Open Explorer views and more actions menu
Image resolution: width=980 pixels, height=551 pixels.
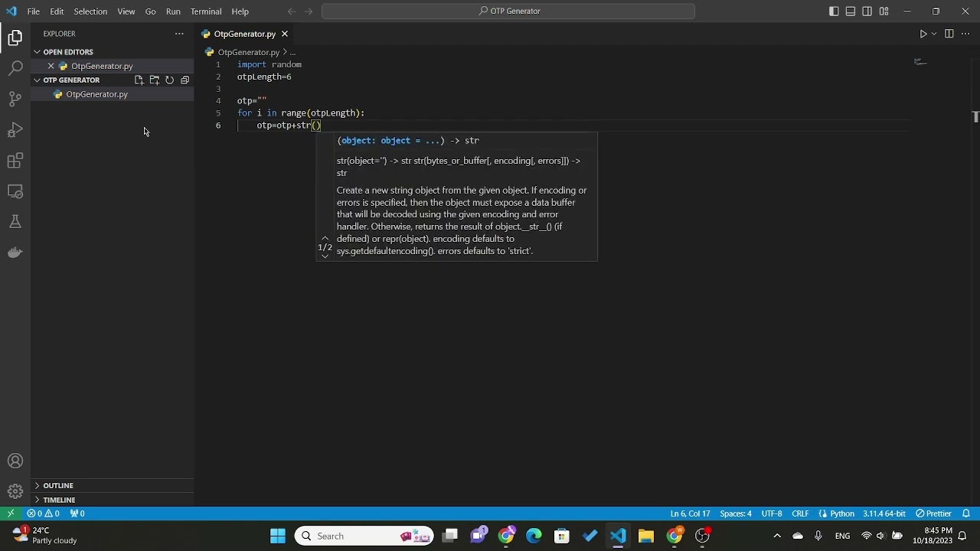tap(179, 34)
